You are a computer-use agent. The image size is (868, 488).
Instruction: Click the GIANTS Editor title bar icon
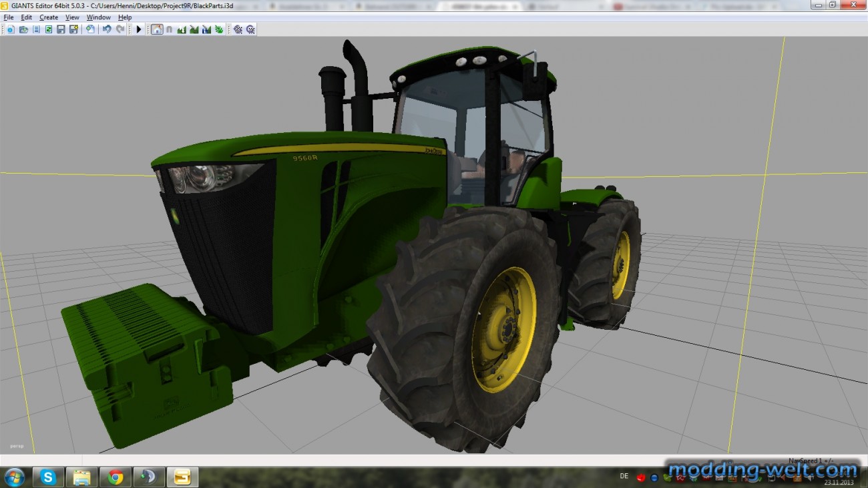pyautogui.click(x=5, y=5)
